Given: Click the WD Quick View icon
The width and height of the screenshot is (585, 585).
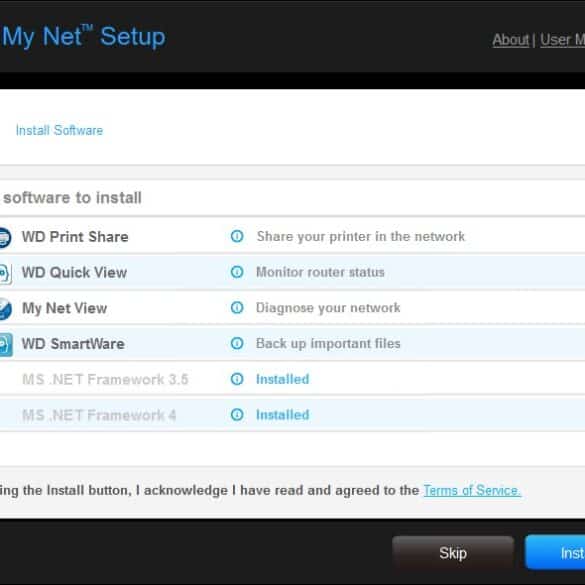Looking at the screenshot, I should pos(6,273).
